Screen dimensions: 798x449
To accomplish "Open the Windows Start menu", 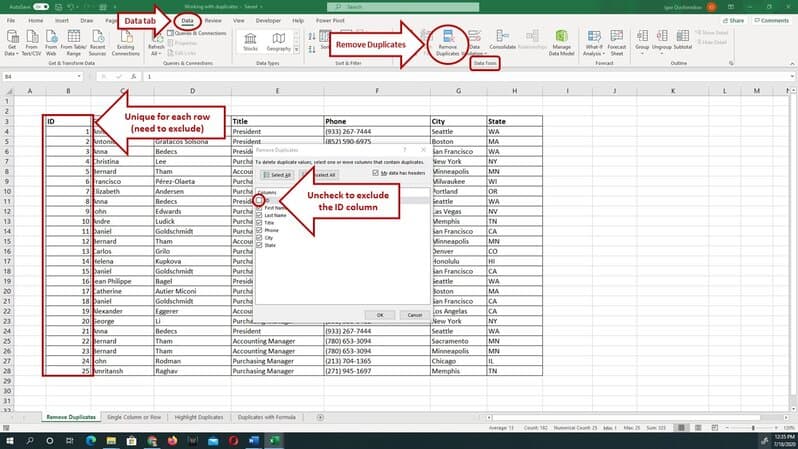I will (x=10, y=440).
